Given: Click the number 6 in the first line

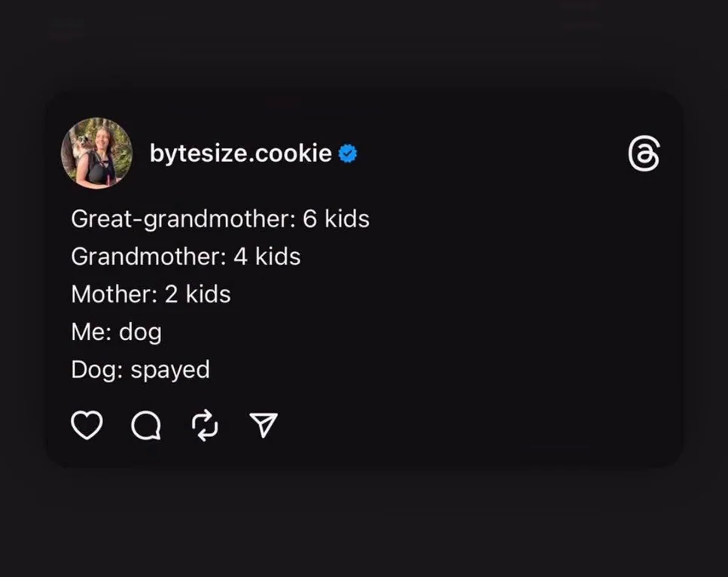Looking at the screenshot, I should click(x=309, y=219).
